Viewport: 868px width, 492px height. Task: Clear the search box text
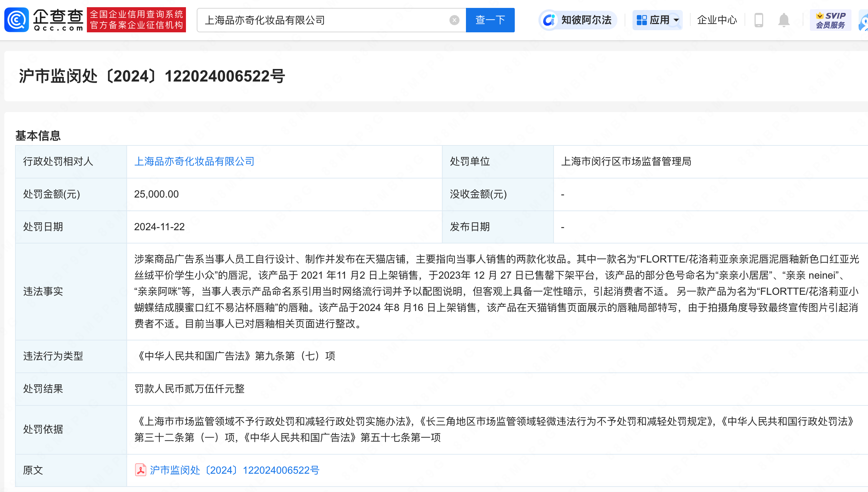pyautogui.click(x=454, y=20)
